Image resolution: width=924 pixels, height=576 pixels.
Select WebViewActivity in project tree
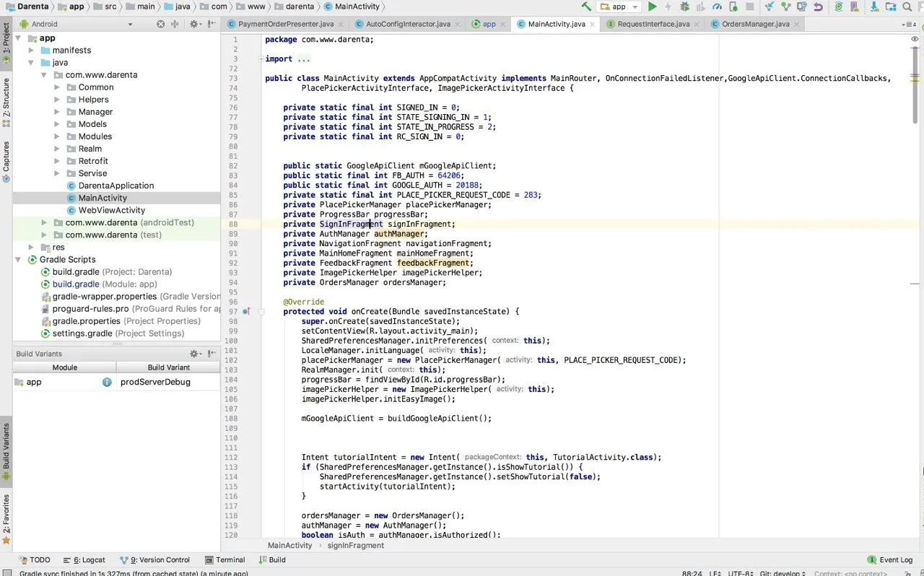[112, 210]
